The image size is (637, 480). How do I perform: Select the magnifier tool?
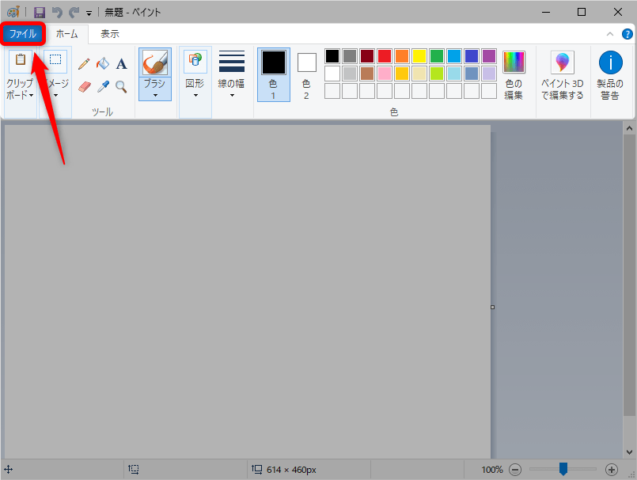click(x=121, y=86)
